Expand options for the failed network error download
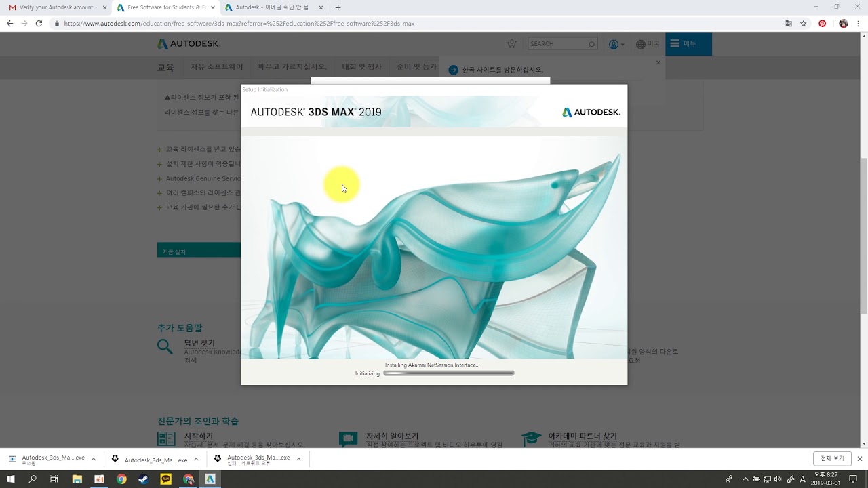This screenshot has width=868, height=488. [x=298, y=459]
